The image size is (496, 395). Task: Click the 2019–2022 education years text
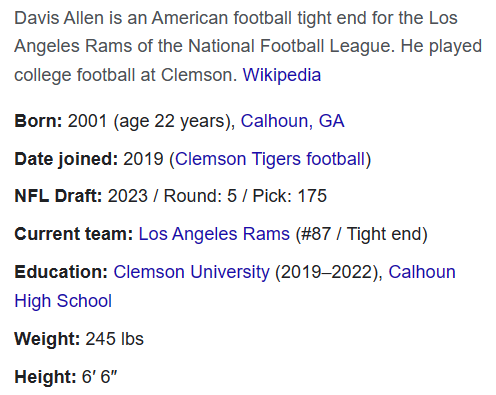tap(327, 272)
